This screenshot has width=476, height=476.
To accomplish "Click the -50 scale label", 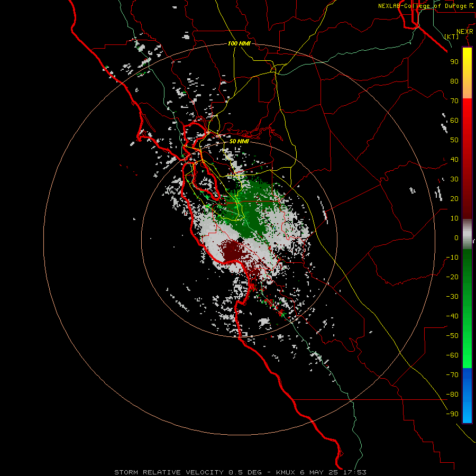I will coord(452,336).
